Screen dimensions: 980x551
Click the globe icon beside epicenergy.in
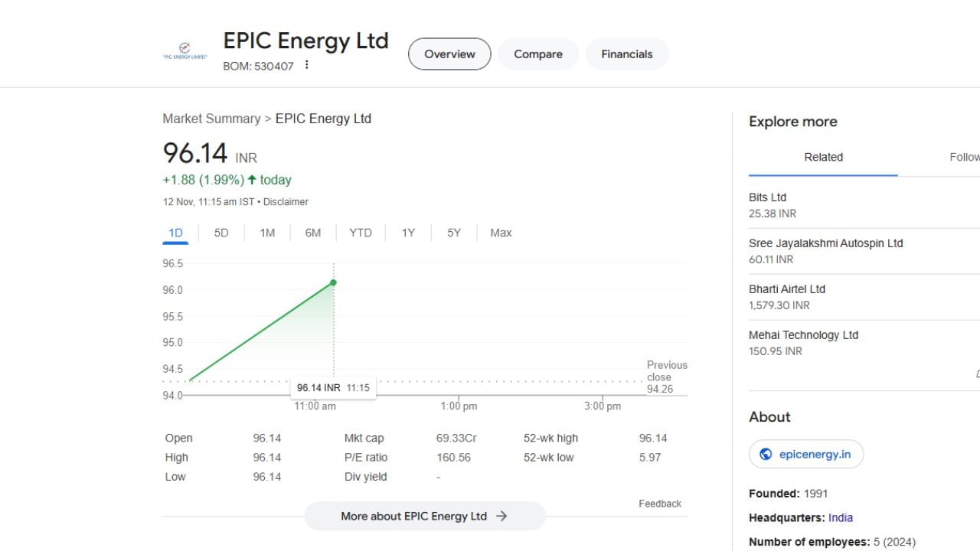pyautogui.click(x=766, y=454)
